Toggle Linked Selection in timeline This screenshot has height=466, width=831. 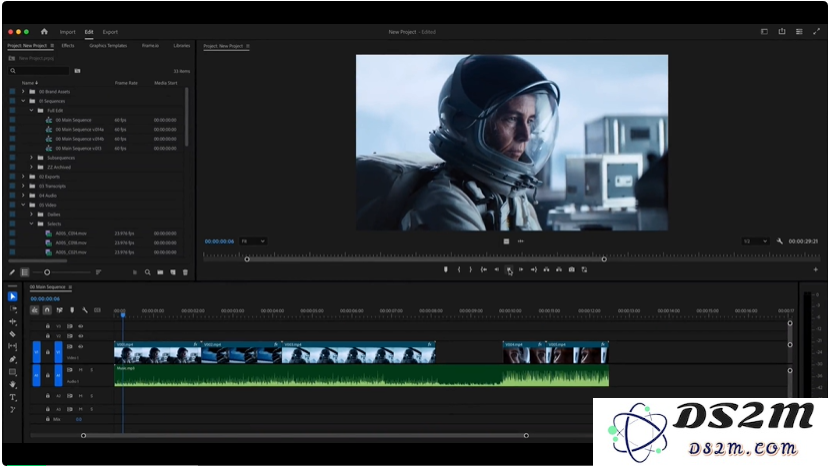[x=59, y=310]
